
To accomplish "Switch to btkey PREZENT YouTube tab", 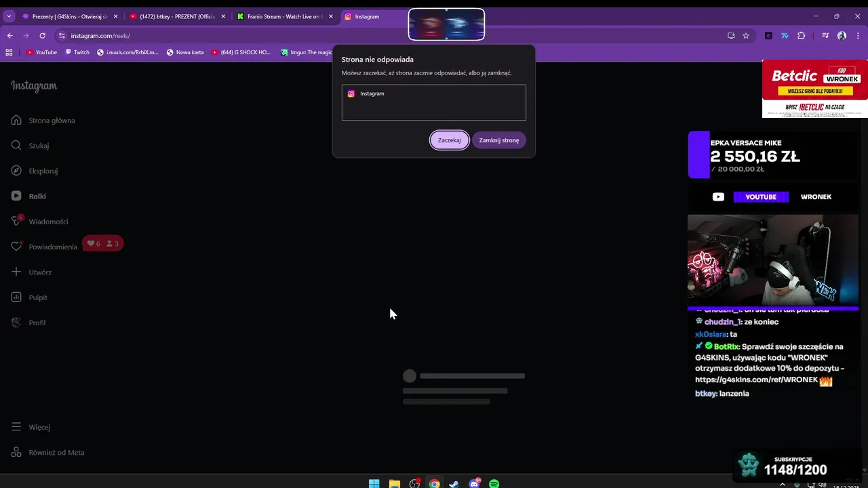I will (178, 16).
